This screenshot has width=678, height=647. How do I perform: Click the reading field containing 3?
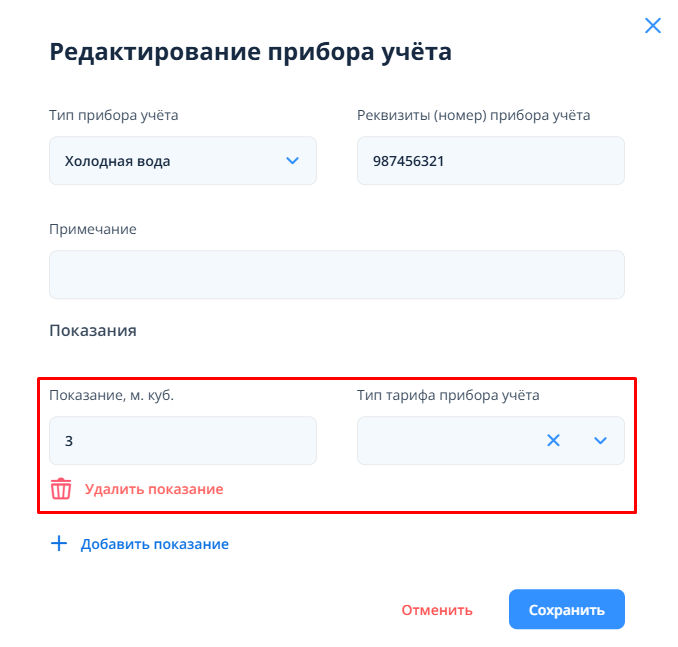click(182, 440)
